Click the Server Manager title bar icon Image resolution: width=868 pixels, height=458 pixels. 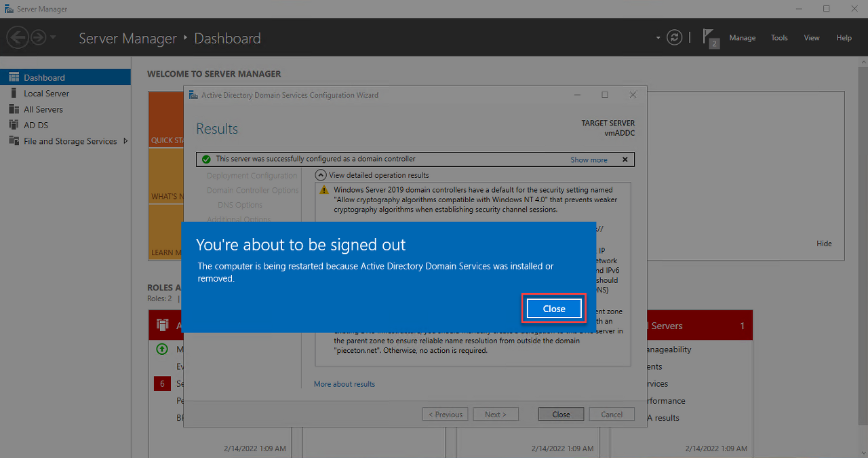coord(7,9)
